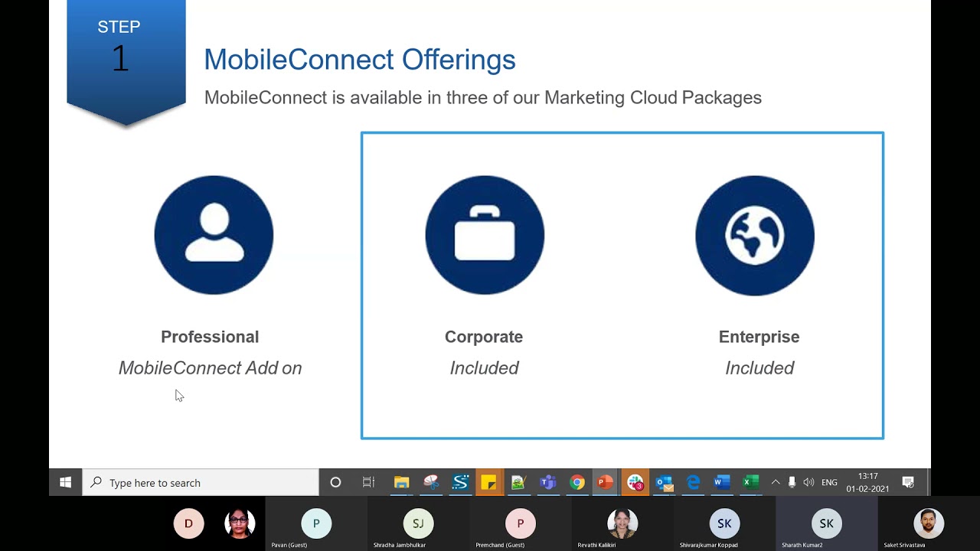
Task: Click the 'STEP 1' banner
Action: (x=126, y=61)
